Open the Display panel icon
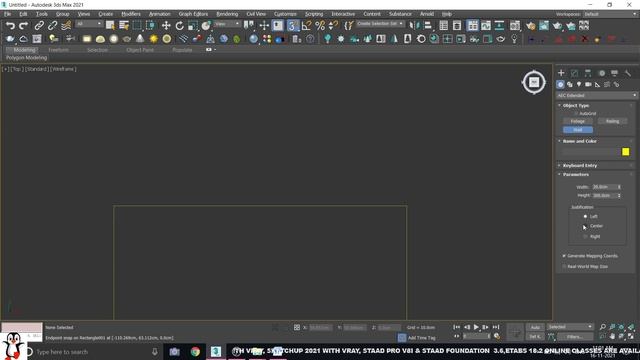This screenshot has width=640, height=360. 614,73
